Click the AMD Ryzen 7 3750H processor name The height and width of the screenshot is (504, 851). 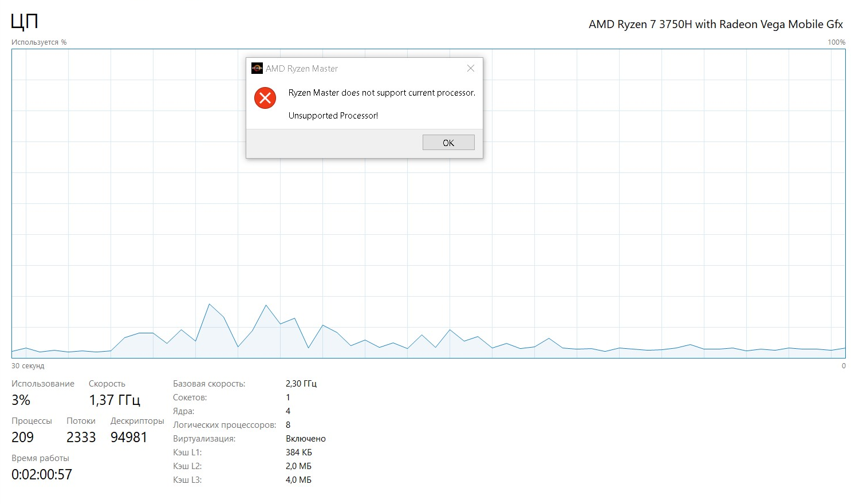coord(716,24)
